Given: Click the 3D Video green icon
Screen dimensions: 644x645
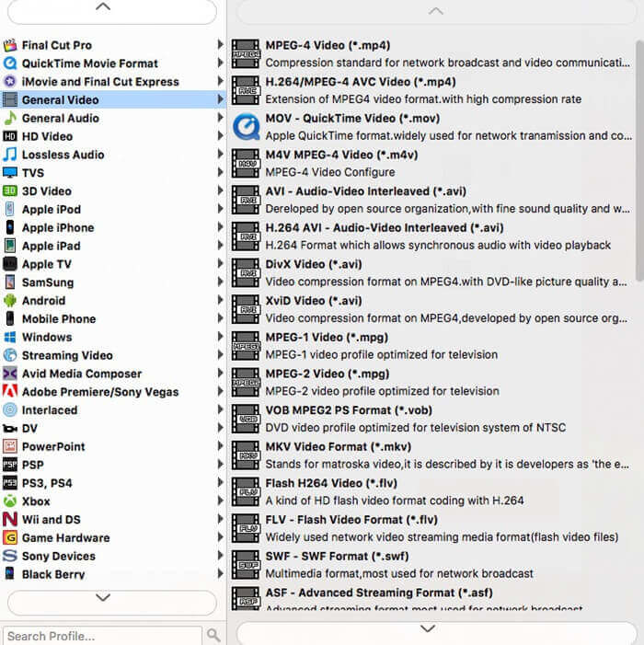Looking at the screenshot, I should [x=10, y=190].
